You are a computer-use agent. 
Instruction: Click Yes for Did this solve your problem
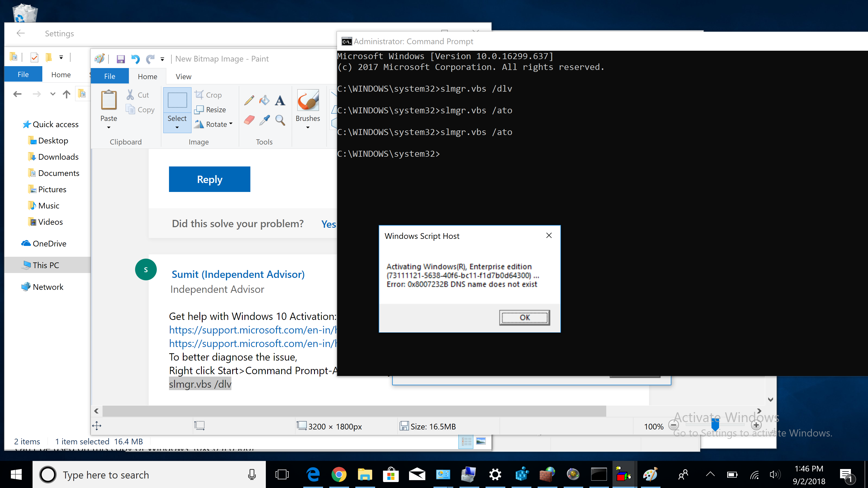point(328,224)
